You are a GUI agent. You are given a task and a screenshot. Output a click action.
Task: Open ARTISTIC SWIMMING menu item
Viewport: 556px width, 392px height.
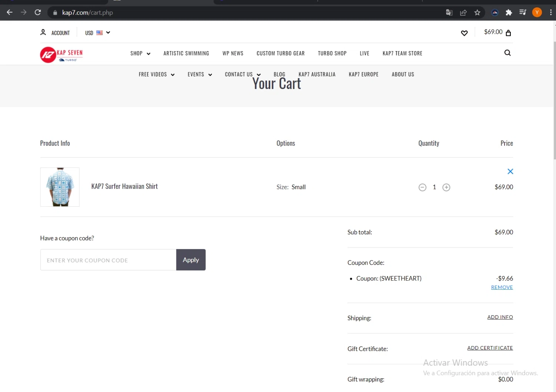(186, 53)
